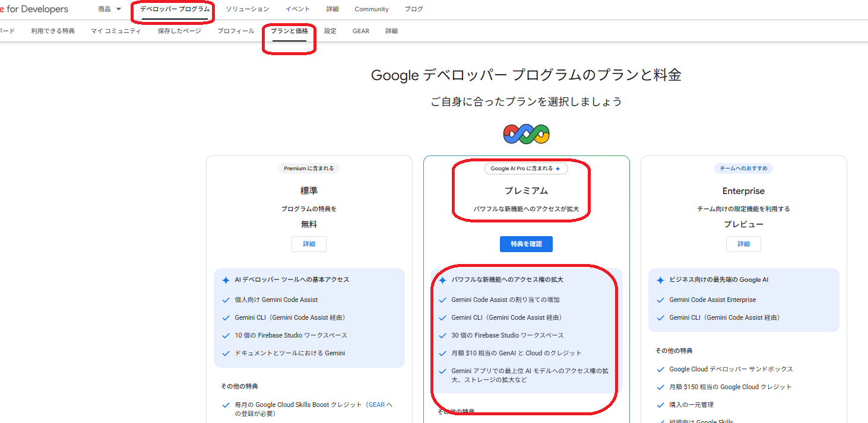Image resolution: width=868 pixels, height=423 pixels.
Task: Click the チームへのおすすめ badge on Enterprise
Action: 743,168
